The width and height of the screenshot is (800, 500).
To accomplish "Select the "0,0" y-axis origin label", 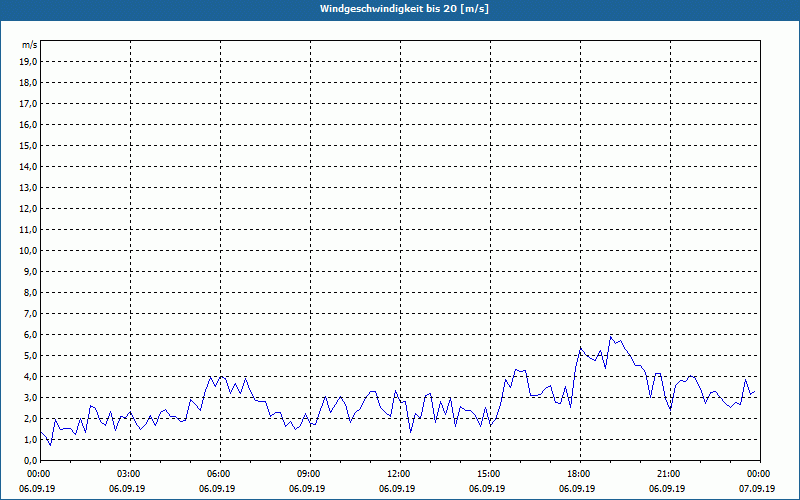I will (30, 460).
